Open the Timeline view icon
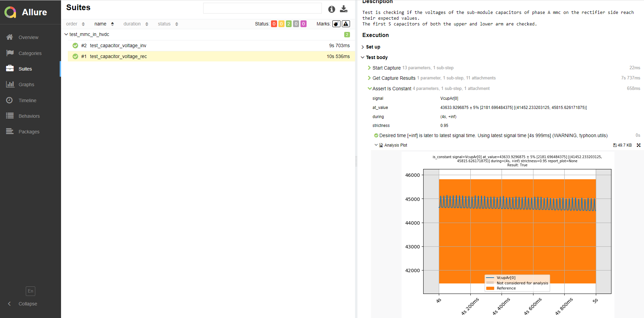The width and height of the screenshot is (644, 318). click(10, 100)
